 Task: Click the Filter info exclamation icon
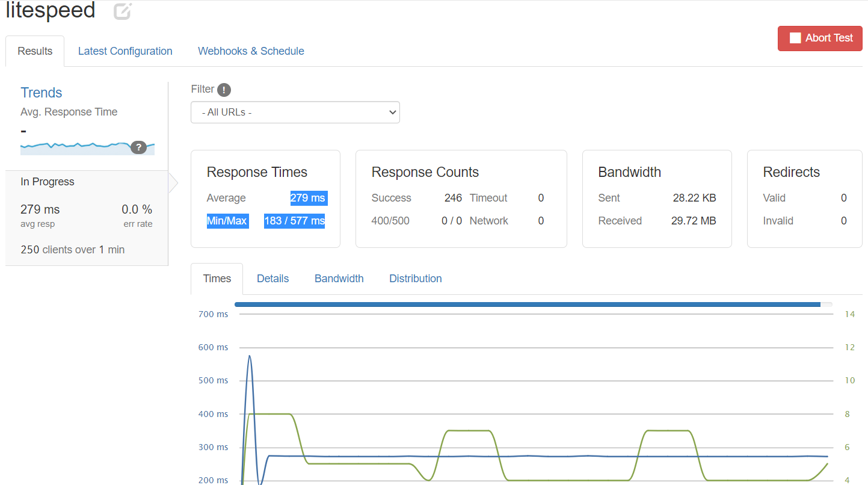click(x=223, y=89)
